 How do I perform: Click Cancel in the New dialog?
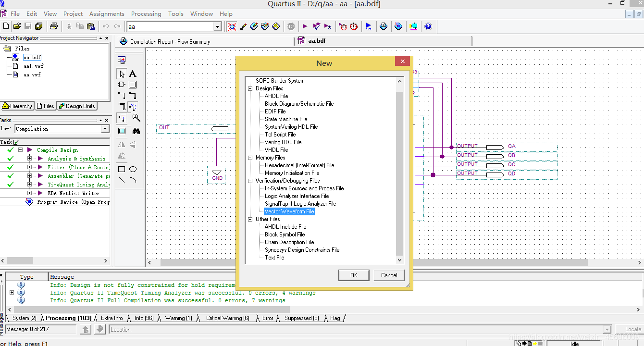pos(389,275)
